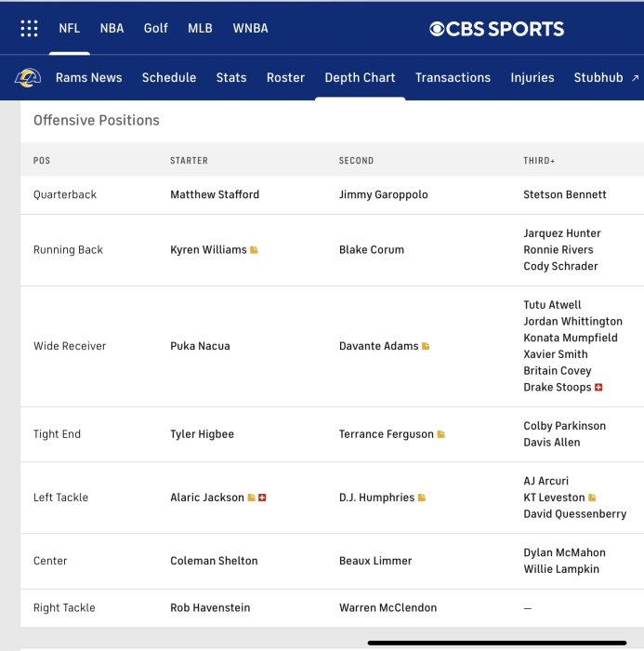Viewport: 644px width, 651px height.
Task: Open the nine-dot apps grid menu
Action: pyautogui.click(x=29, y=28)
